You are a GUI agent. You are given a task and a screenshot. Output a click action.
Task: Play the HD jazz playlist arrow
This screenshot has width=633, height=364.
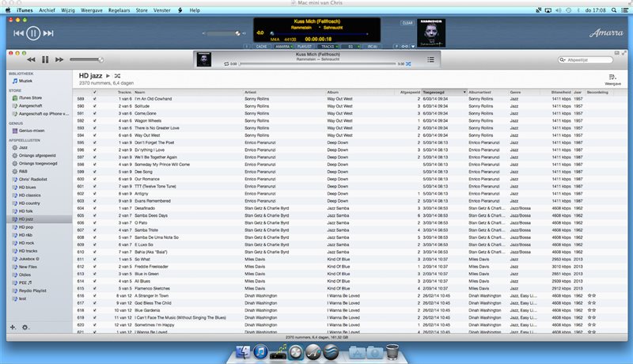coord(108,75)
